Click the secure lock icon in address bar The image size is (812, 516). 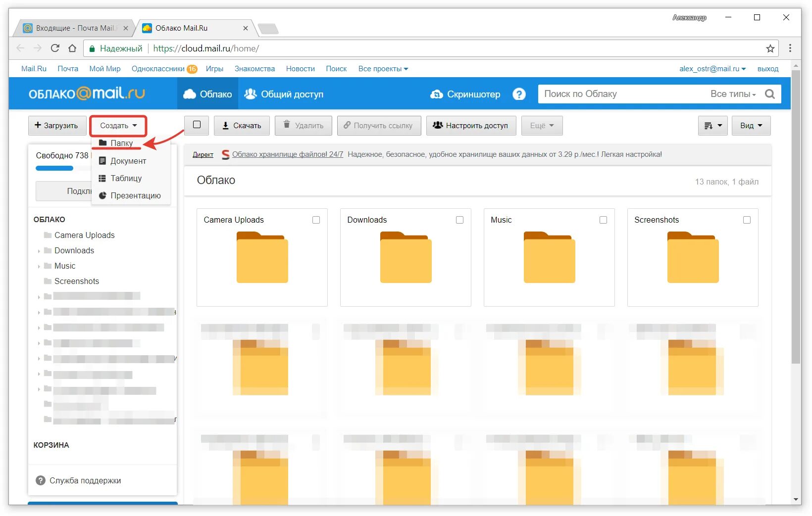pyautogui.click(x=92, y=48)
